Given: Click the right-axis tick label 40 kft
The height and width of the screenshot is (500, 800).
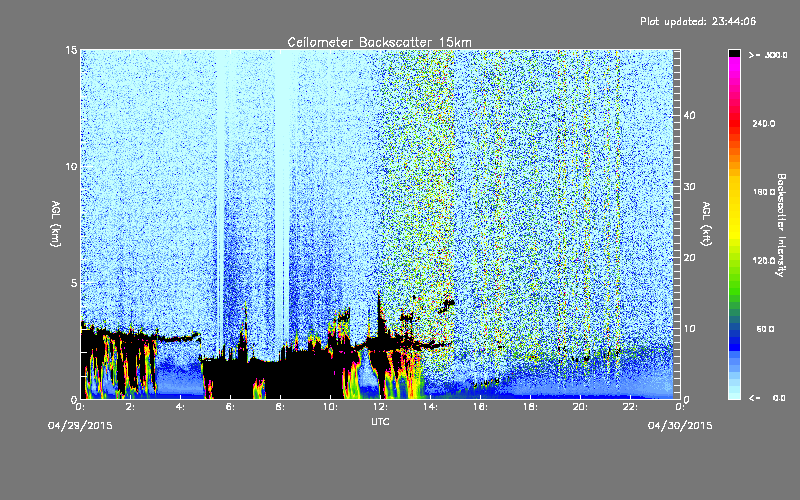Looking at the screenshot, I should 689,116.
